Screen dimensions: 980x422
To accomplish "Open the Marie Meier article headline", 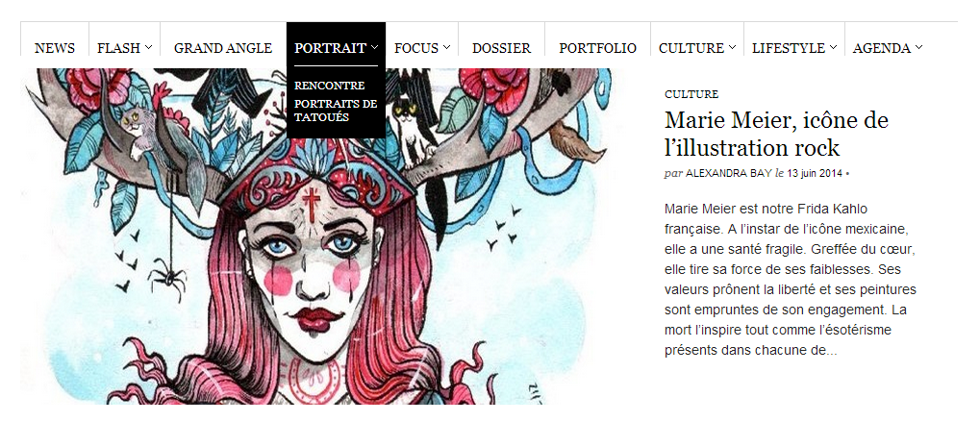I will click(x=776, y=134).
